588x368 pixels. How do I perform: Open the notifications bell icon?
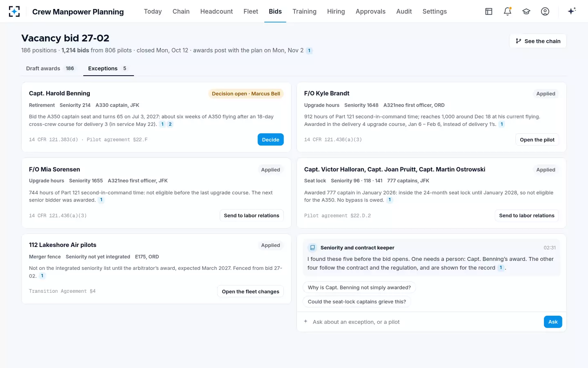tap(508, 11)
